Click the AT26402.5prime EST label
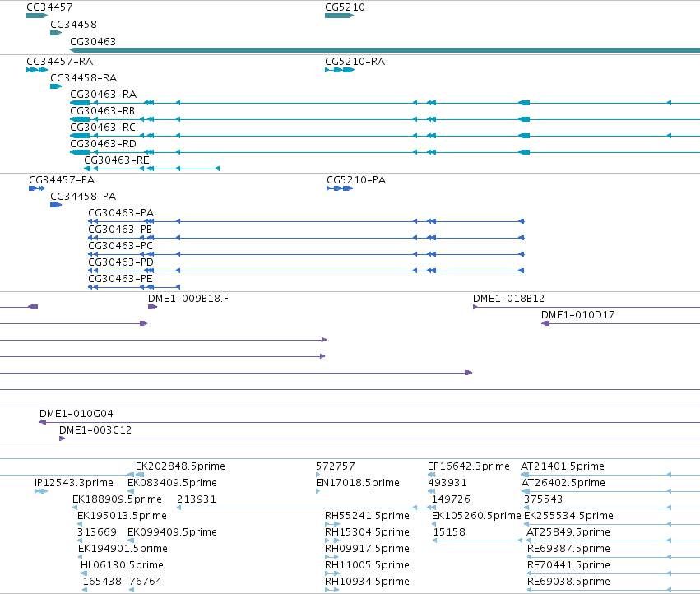This screenshot has width=700, height=594. point(563,483)
